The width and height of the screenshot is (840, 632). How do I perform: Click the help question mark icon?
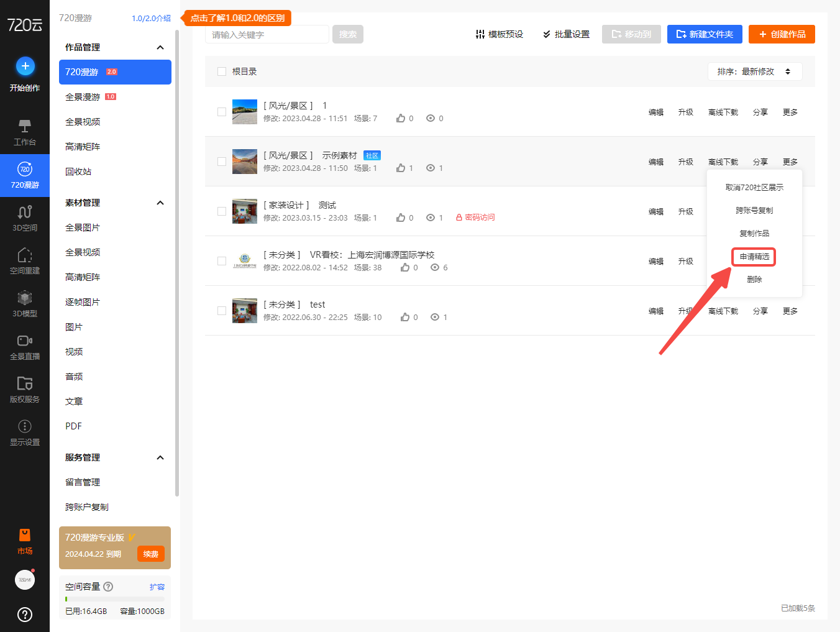pyautogui.click(x=25, y=615)
